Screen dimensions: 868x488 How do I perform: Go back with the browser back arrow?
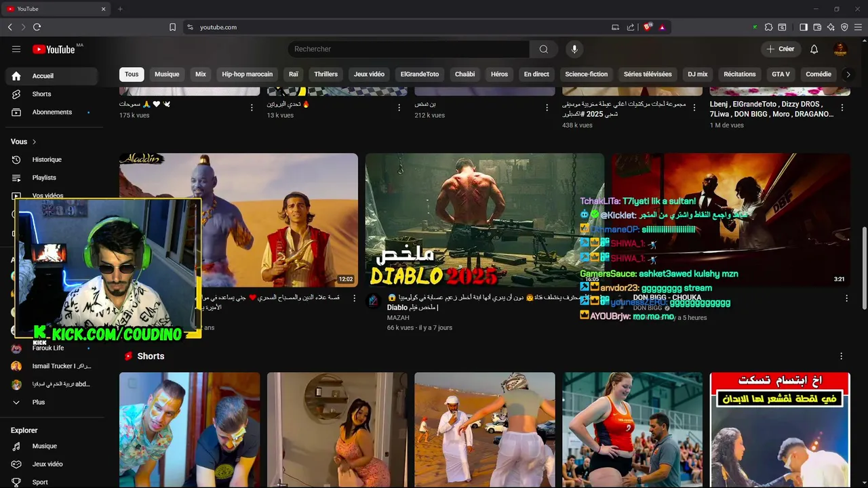click(9, 27)
